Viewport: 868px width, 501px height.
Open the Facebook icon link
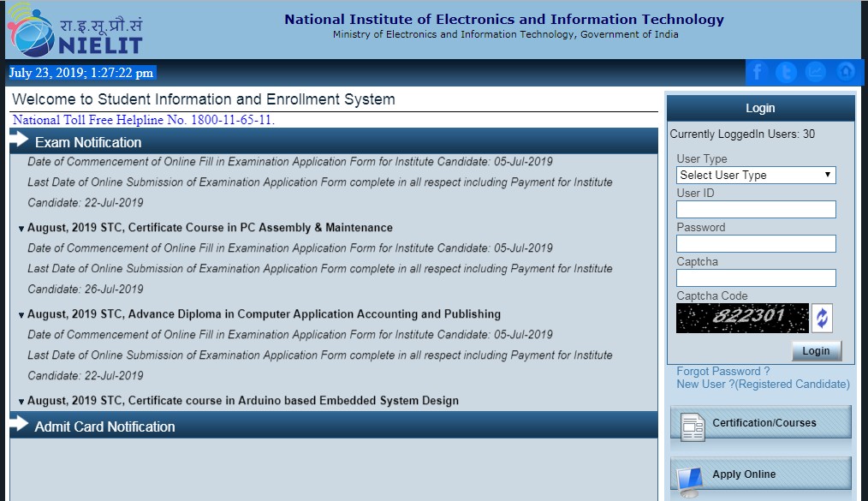point(758,72)
